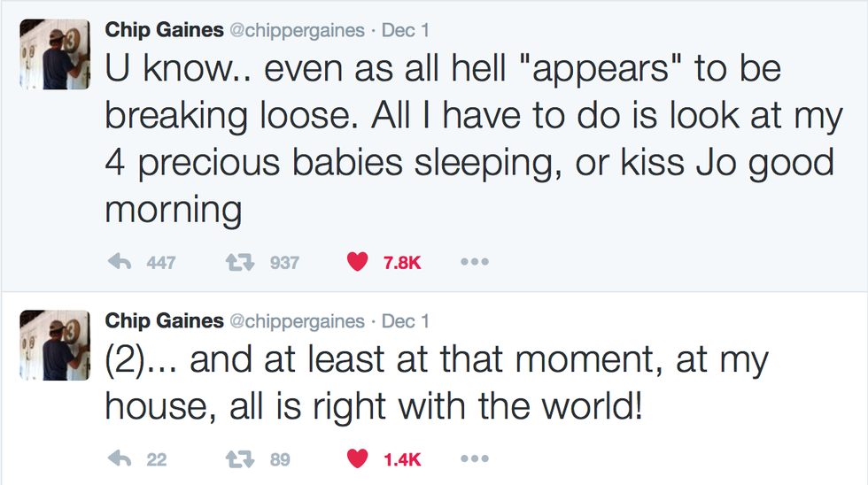
Task: Retweet the tweet with 89 retweets
Action: [236, 459]
